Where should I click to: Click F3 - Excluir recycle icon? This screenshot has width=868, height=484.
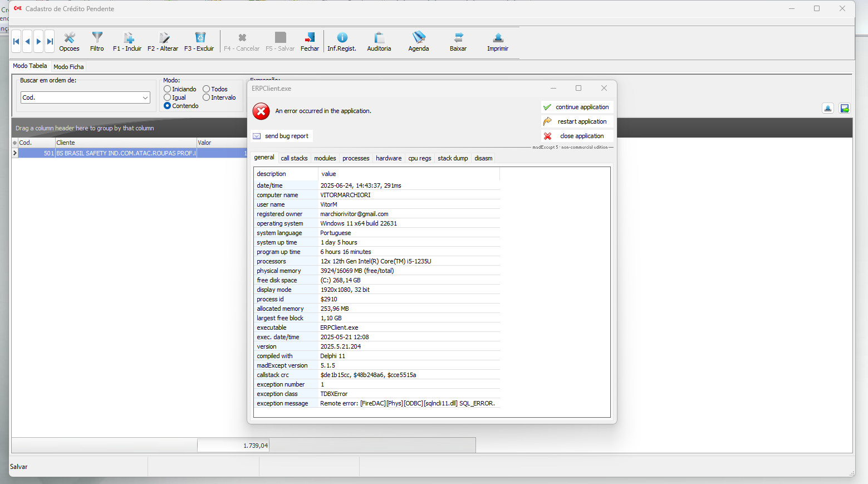(200, 38)
